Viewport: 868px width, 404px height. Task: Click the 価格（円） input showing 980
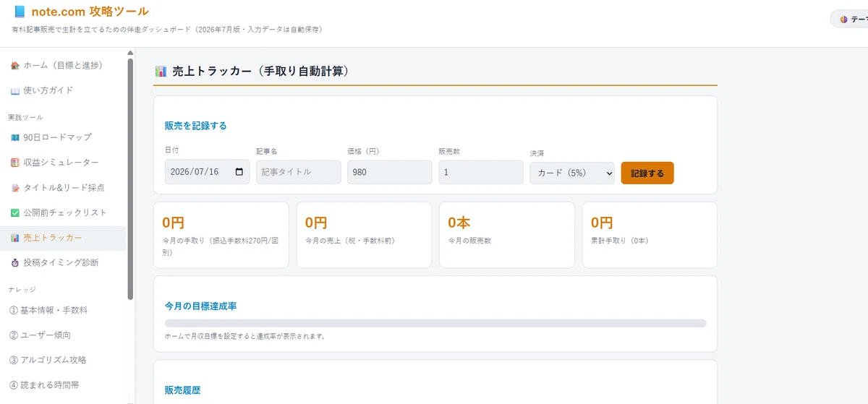[x=390, y=172]
